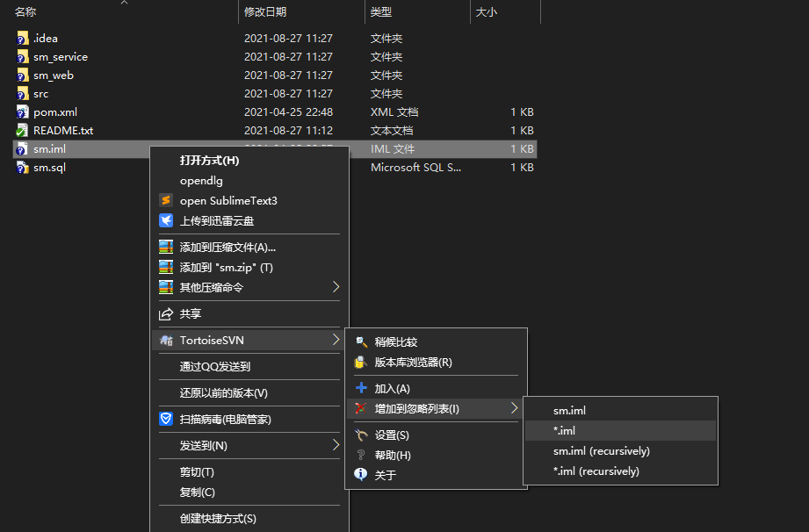Choose 打开方式(H) from context menu
This screenshot has height=532, width=809.
point(209,161)
